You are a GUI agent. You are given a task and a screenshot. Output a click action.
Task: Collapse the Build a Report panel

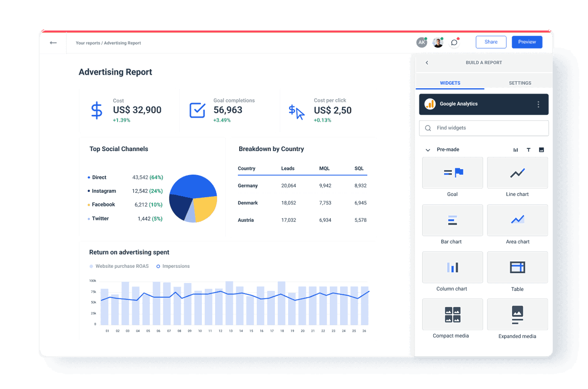pos(427,63)
